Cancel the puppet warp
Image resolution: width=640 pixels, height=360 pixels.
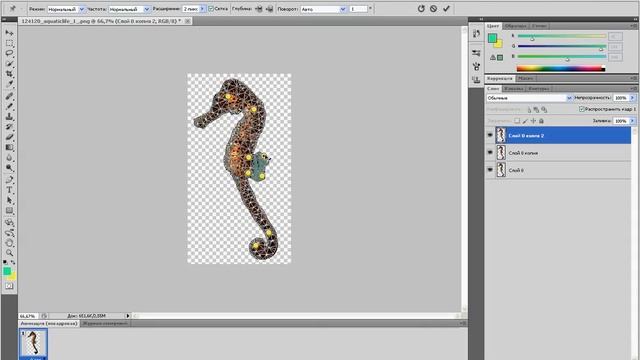(433, 9)
